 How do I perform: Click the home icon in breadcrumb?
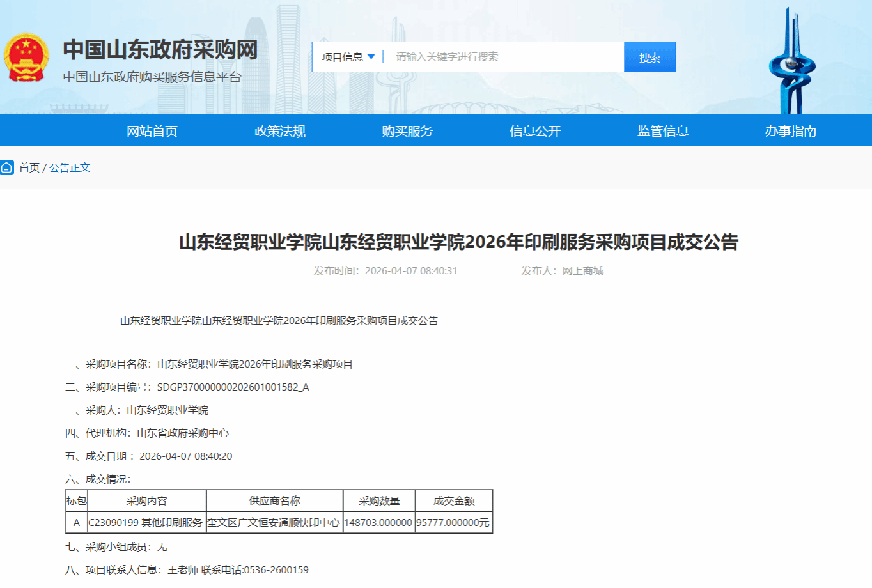pos(7,167)
